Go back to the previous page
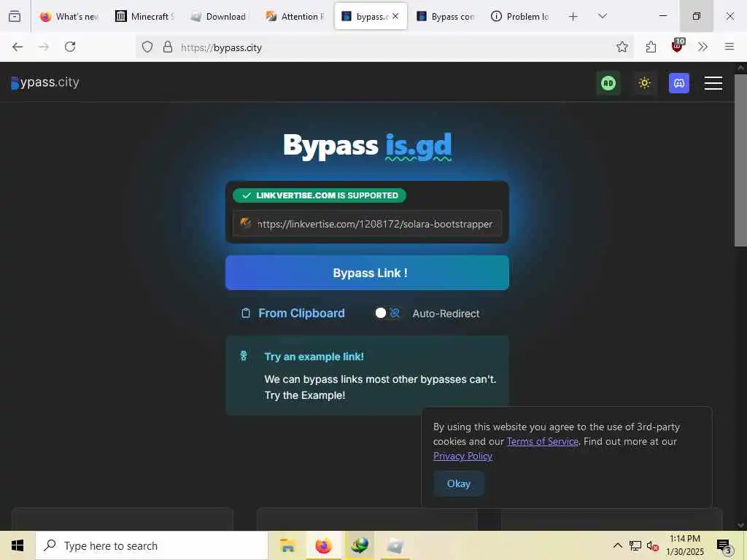The width and height of the screenshot is (747, 560). pos(18,47)
